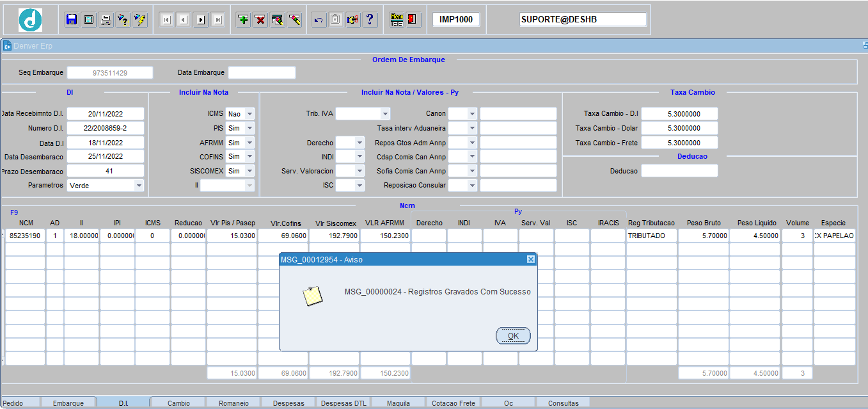Open the ISC dropdown in Valores - Py
This screenshot has width=868, height=409.
point(359,186)
